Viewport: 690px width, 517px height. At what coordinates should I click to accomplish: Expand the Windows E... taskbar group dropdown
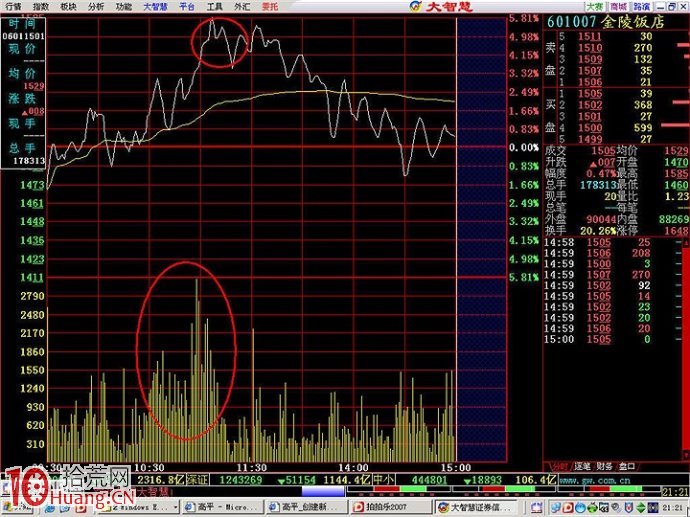175,508
